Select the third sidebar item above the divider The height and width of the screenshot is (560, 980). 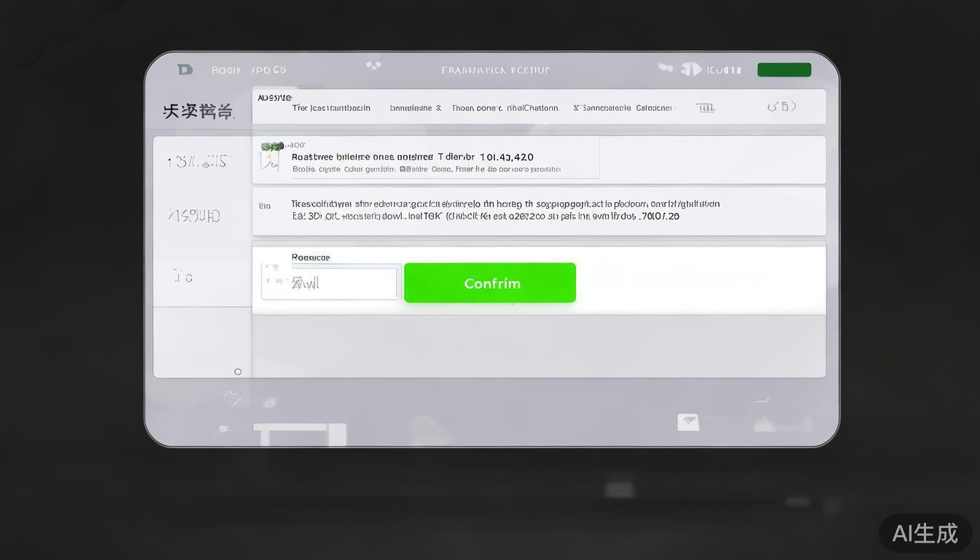click(x=184, y=277)
